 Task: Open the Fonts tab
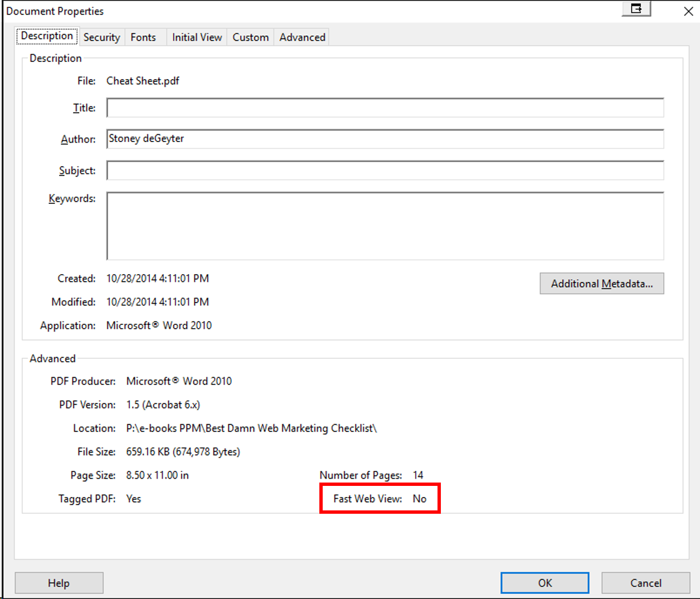(143, 37)
